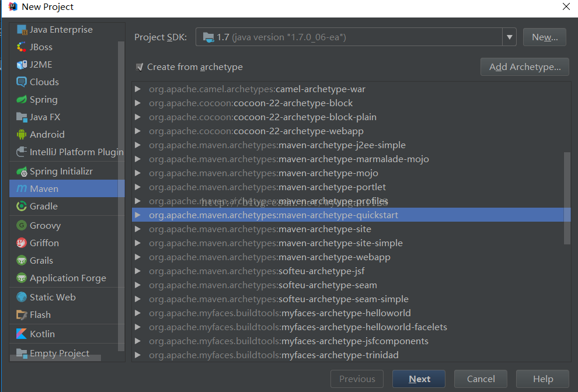Select the Gradle icon in sidebar
The image size is (578, 392).
(22, 206)
